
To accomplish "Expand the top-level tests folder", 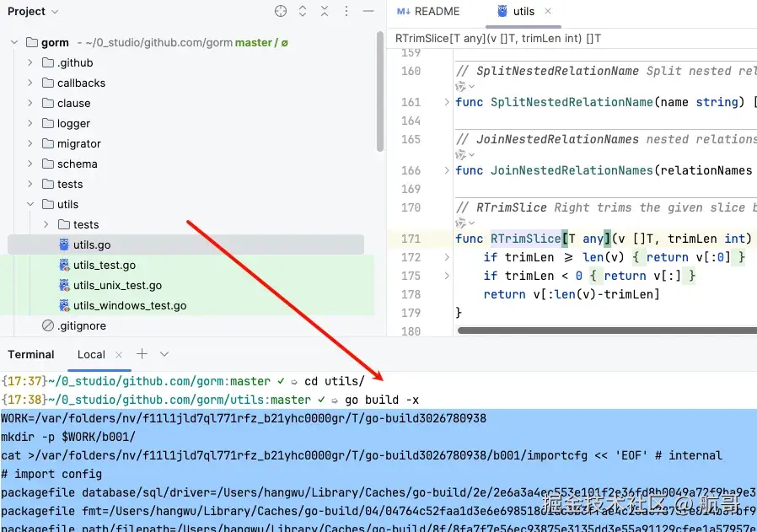I will pyautogui.click(x=30, y=185).
